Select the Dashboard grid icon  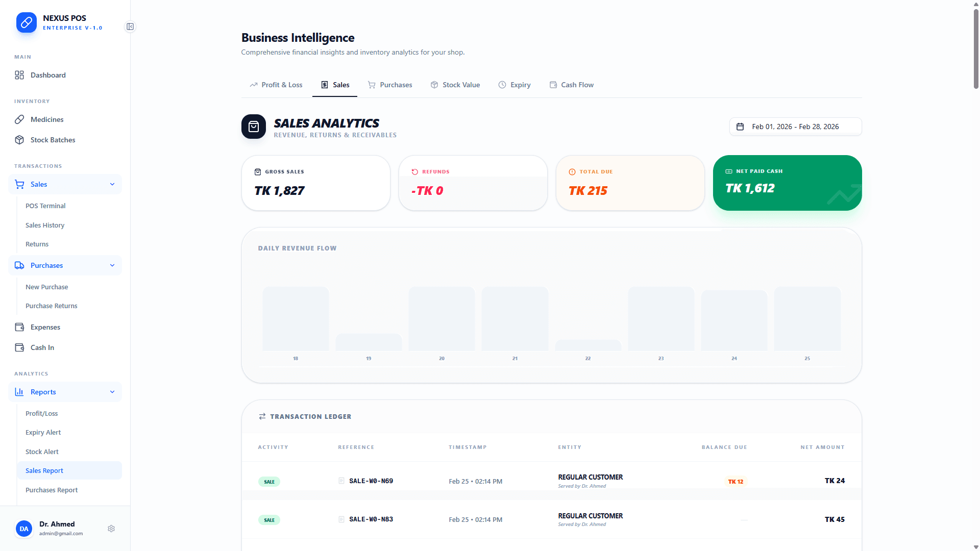click(x=19, y=74)
